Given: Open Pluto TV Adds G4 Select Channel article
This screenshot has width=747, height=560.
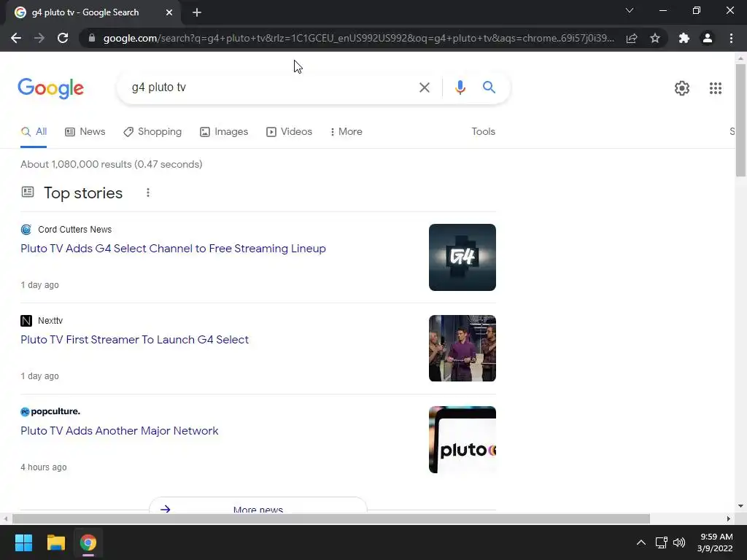Looking at the screenshot, I should click(173, 249).
